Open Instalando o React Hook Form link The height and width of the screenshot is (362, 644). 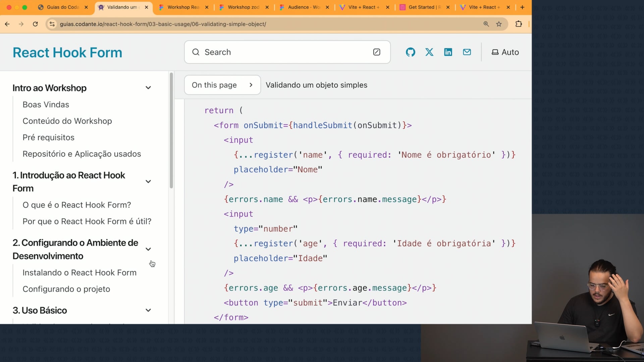[x=79, y=273]
